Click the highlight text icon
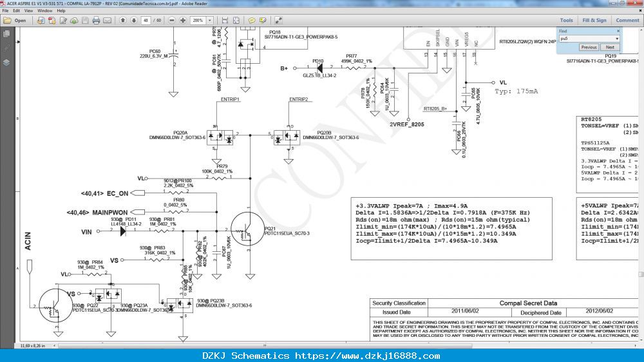Screen dimensions: 644x362 tap(263, 20)
